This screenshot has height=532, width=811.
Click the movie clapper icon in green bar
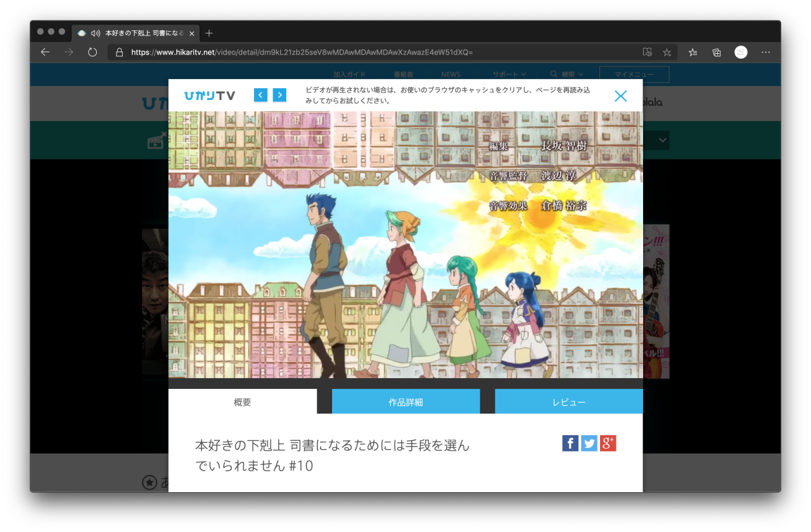click(156, 141)
